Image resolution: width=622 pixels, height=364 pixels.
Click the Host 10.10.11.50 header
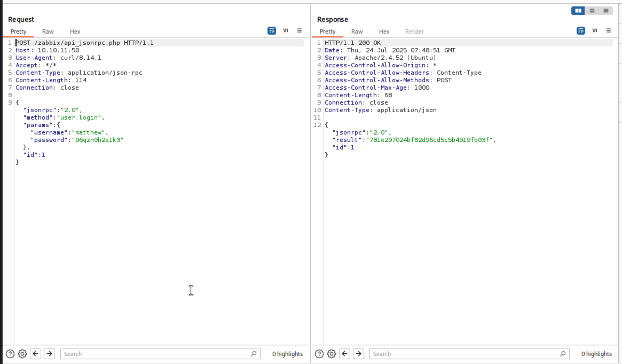click(x=47, y=50)
